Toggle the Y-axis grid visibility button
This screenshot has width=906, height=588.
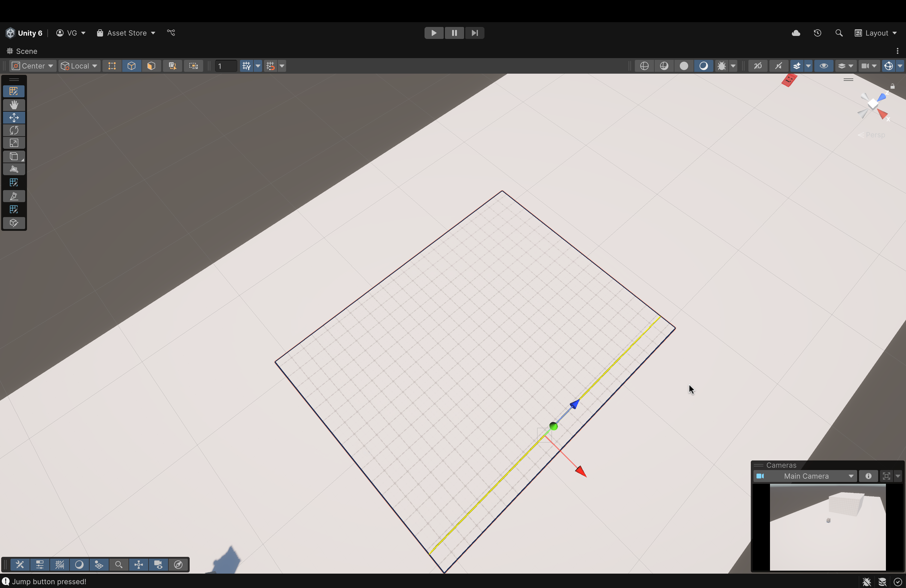(246, 66)
